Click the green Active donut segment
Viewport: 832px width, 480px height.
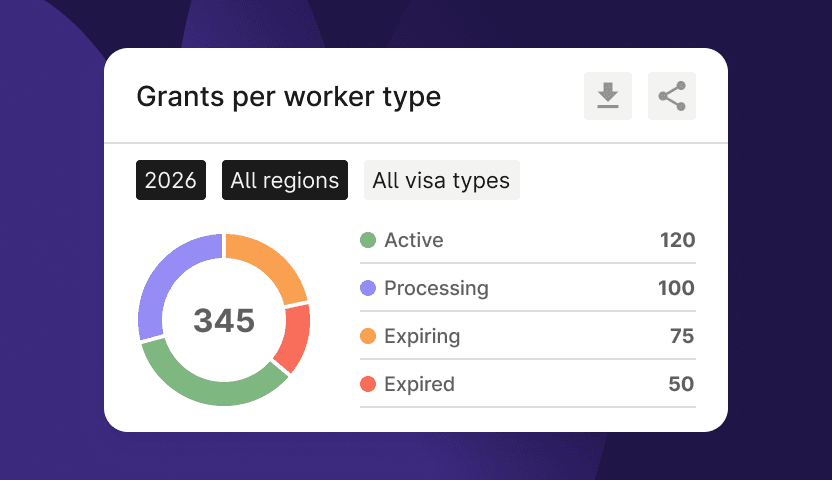pyautogui.click(x=213, y=384)
